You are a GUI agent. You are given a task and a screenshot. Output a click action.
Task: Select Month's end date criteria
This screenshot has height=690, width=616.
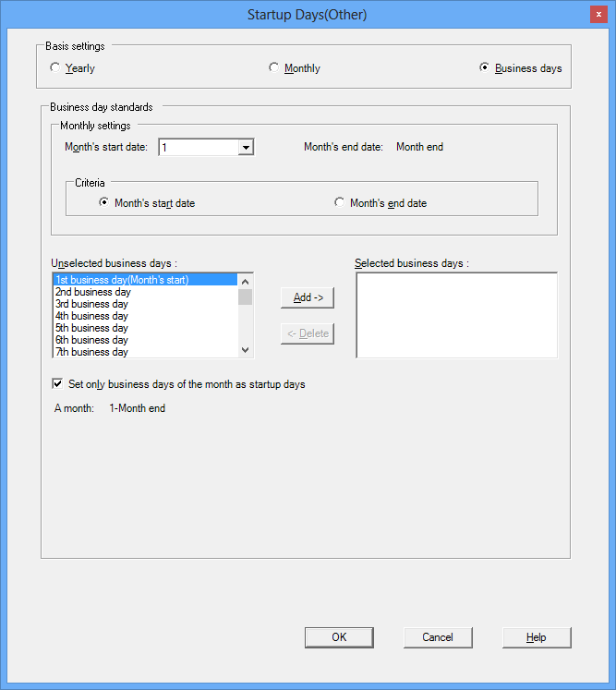click(x=340, y=202)
